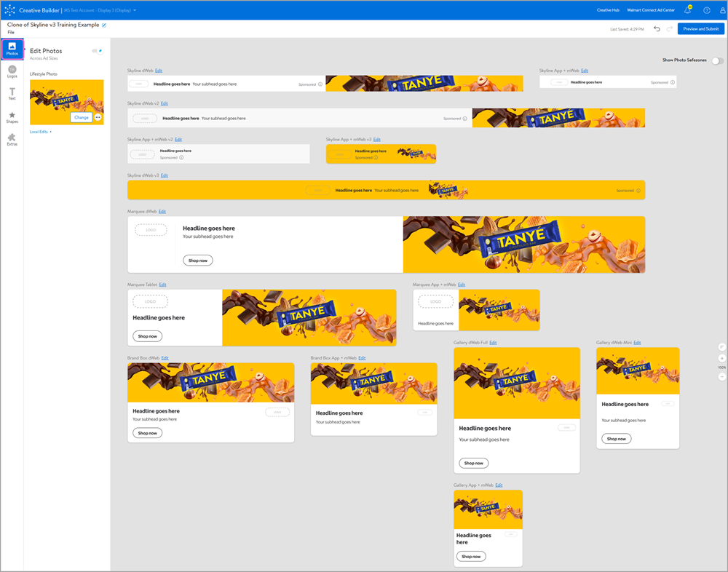Undo the last action
Screen dimensions: 728x572
[657, 29]
